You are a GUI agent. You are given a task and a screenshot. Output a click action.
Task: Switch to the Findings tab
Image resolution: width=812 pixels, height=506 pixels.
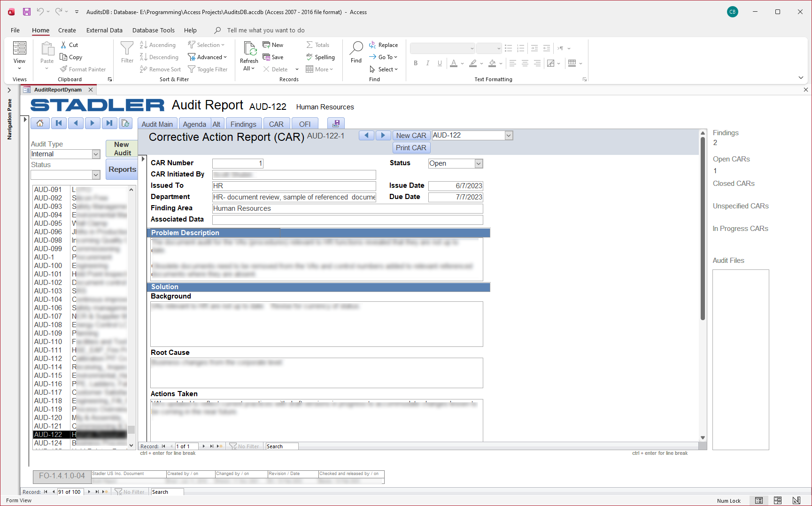(243, 124)
